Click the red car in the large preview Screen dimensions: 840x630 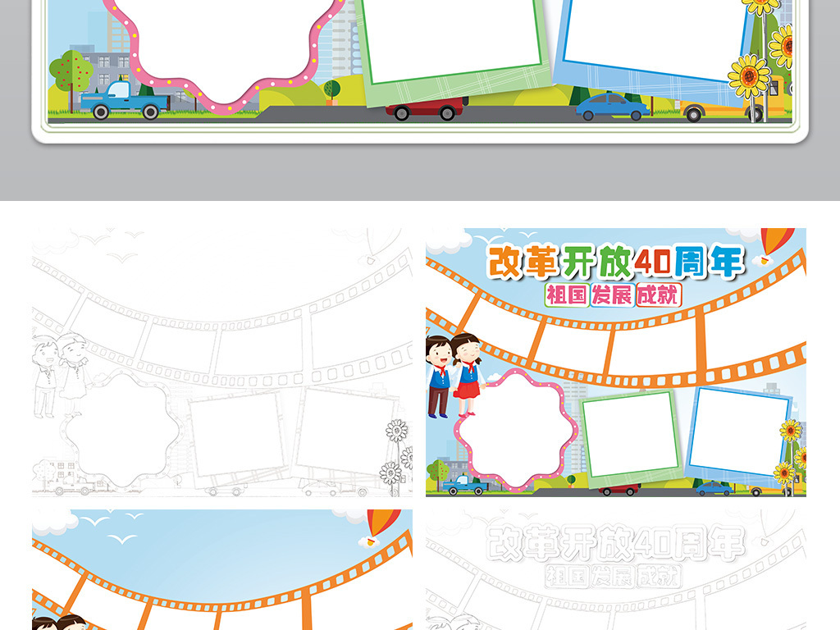tap(425, 109)
